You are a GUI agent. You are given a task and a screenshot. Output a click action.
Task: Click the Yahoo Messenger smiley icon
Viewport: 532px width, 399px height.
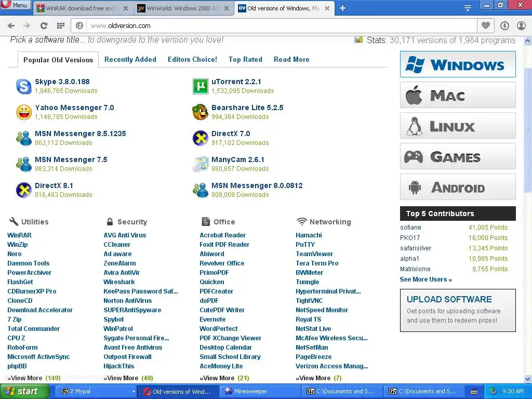coord(24,112)
